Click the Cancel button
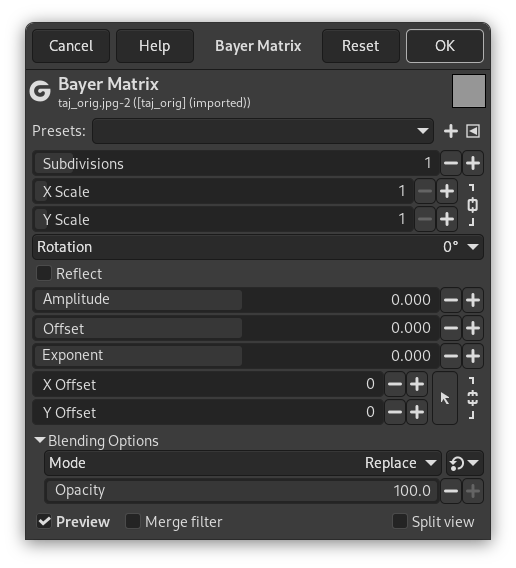The width and height of the screenshot is (516, 568). (71, 46)
